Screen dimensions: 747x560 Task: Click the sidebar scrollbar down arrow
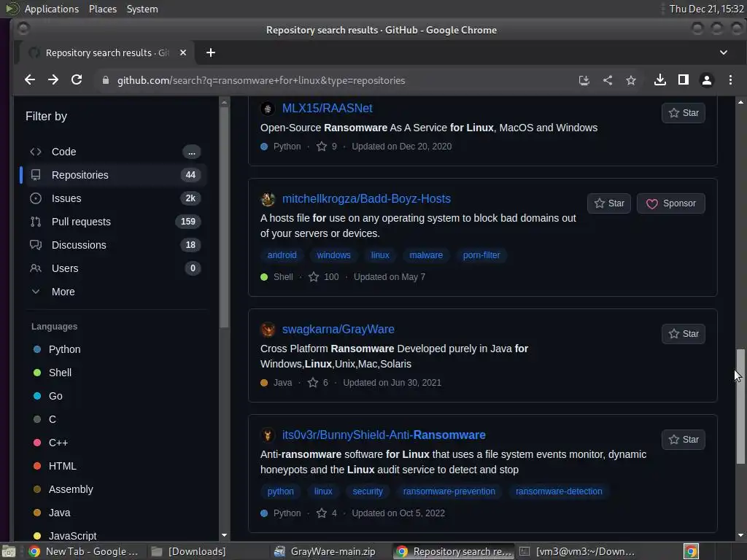tap(224, 535)
